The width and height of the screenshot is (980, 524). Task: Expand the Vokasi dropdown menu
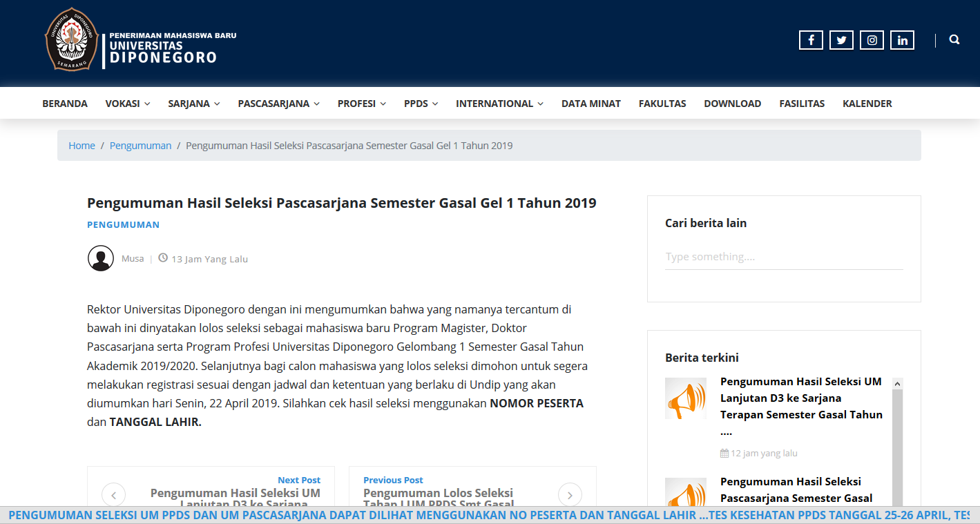(x=127, y=104)
